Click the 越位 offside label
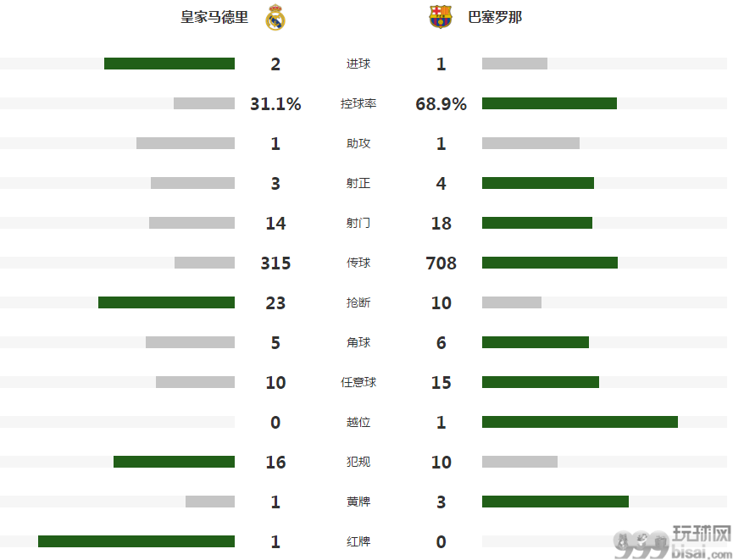Image resolution: width=733 pixels, height=560 pixels. tap(358, 422)
